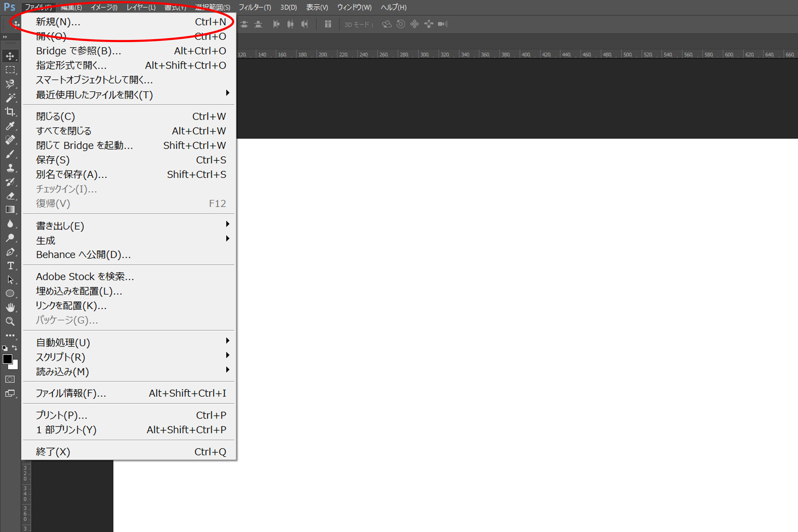Click align vertical centers icon in options bar
The width and height of the screenshot is (798, 532).
coord(244,24)
